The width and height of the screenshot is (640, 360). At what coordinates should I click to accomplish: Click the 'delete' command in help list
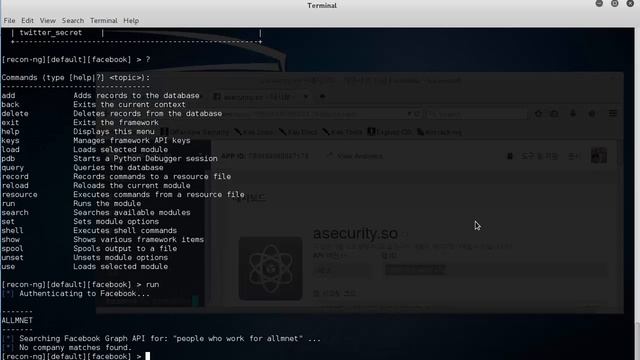pos(15,113)
